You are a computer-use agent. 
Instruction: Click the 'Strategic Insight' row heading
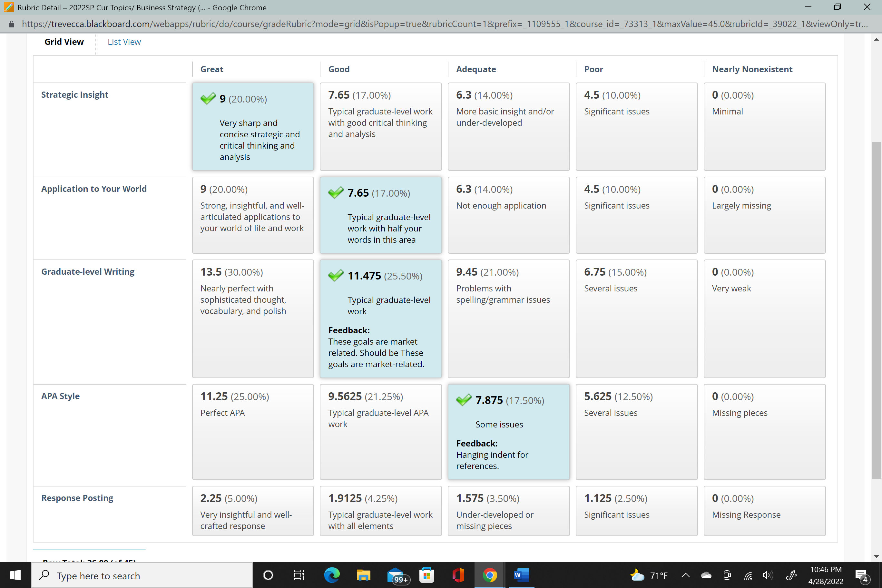74,94
